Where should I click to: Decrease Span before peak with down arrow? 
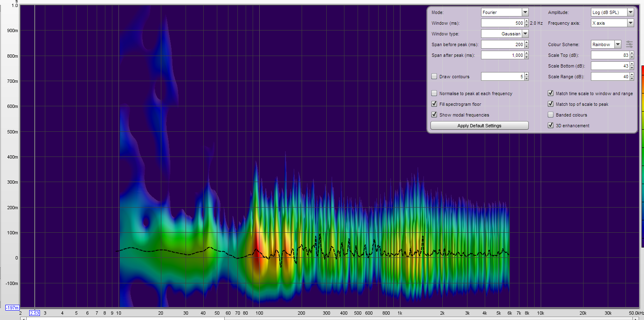pyautogui.click(x=526, y=46)
